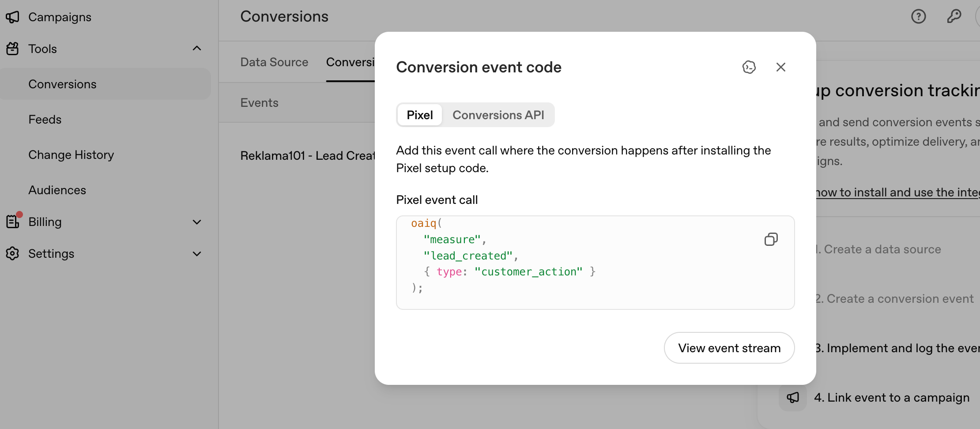This screenshot has height=429, width=980.
Task: Click the "lead_created" string in code
Action: 468,256
